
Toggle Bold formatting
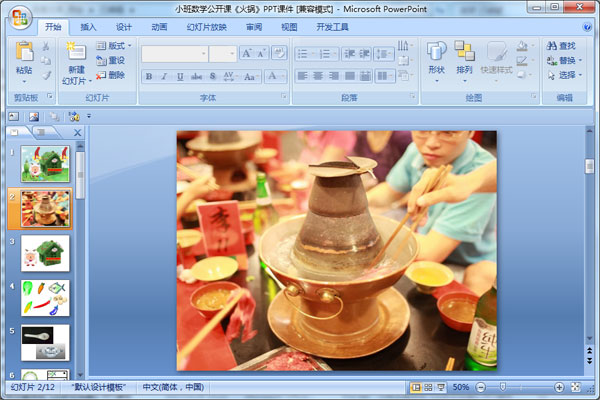149,76
